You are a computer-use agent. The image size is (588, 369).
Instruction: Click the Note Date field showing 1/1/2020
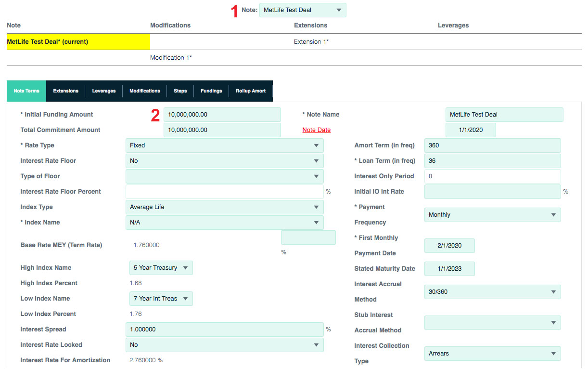point(471,130)
